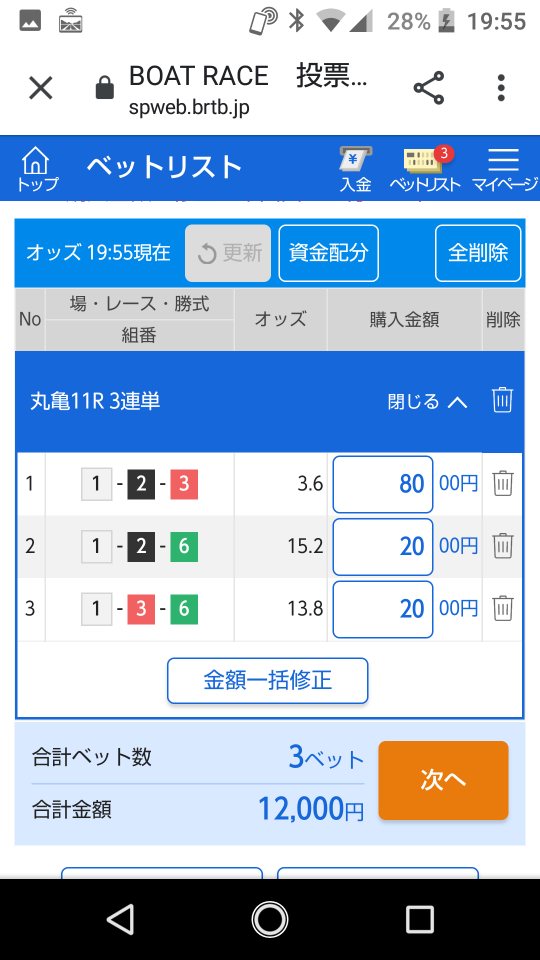
Task: Delete bet row 1-2-3 with trash icon
Action: click(x=503, y=484)
